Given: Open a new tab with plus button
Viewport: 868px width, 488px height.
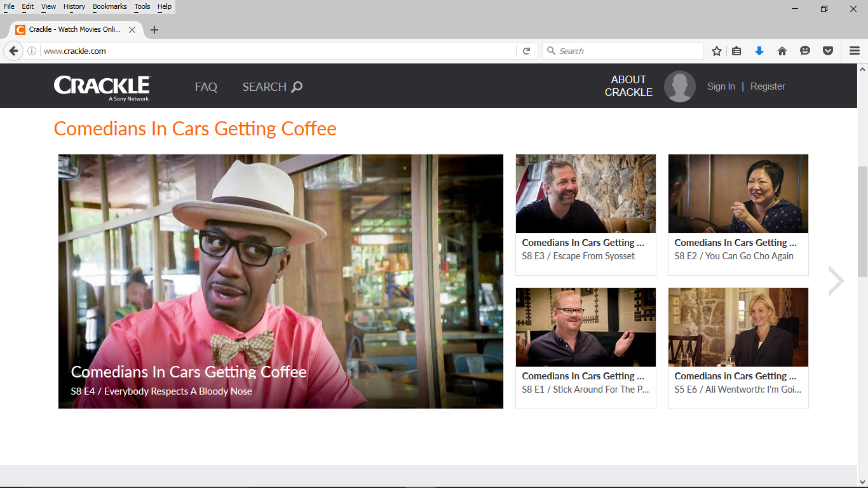Looking at the screenshot, I should (x=154, y=30).
